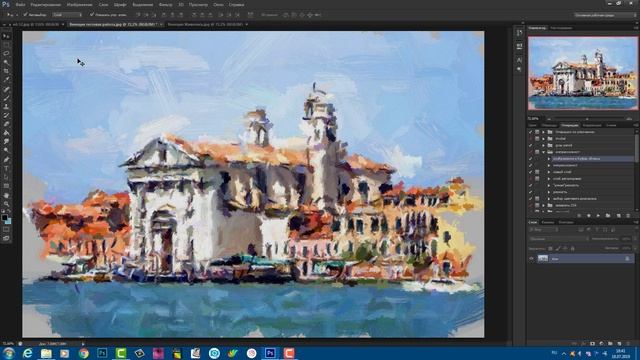Switch to the Каналы tab

click(548, 222)
